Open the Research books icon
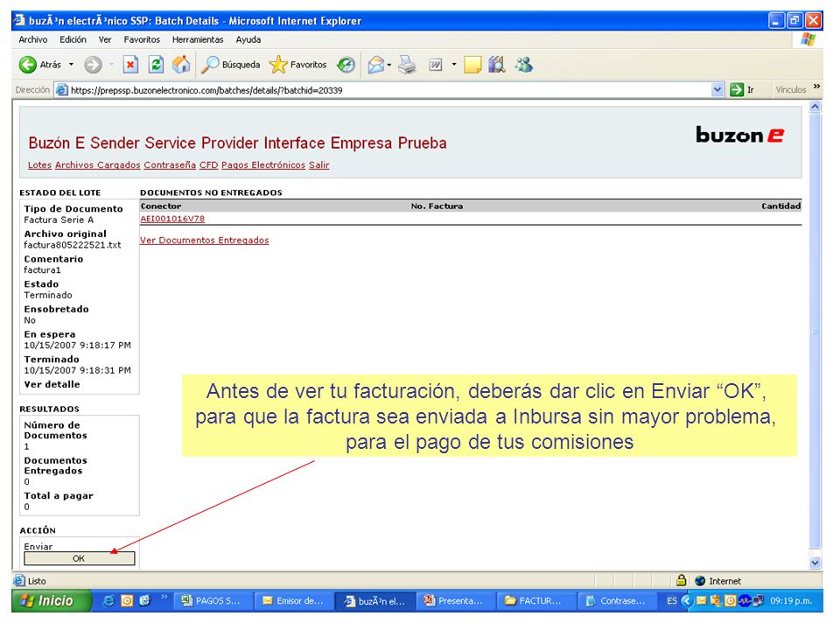 (497, 65)
